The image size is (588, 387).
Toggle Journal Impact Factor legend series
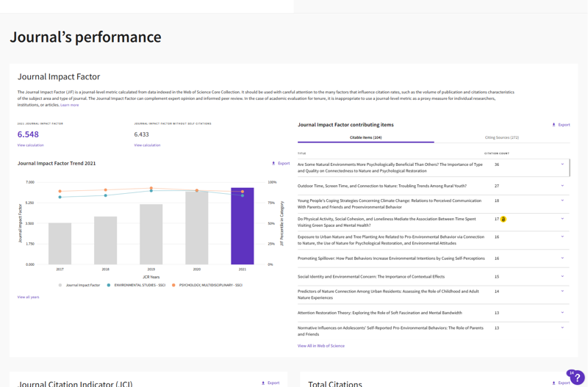79,285
